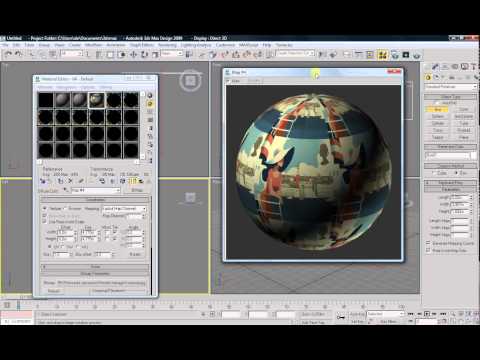The image size is (480, 360).
Task: Open the reference coordinate system dropdown
Action: pos(172,53)
